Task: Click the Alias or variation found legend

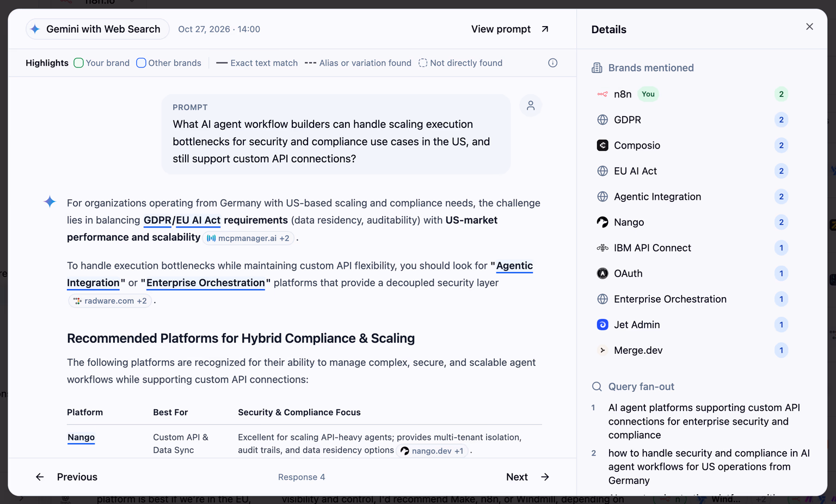Action: pyautogui.click(x=358, y=63)
